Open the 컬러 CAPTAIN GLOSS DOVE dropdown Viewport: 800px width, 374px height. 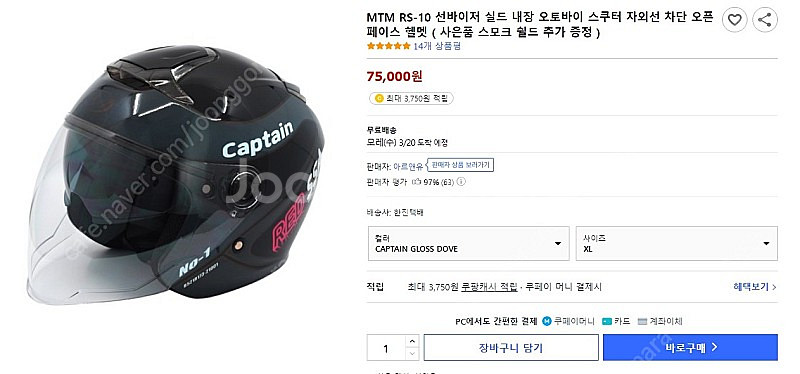point(468,243)
